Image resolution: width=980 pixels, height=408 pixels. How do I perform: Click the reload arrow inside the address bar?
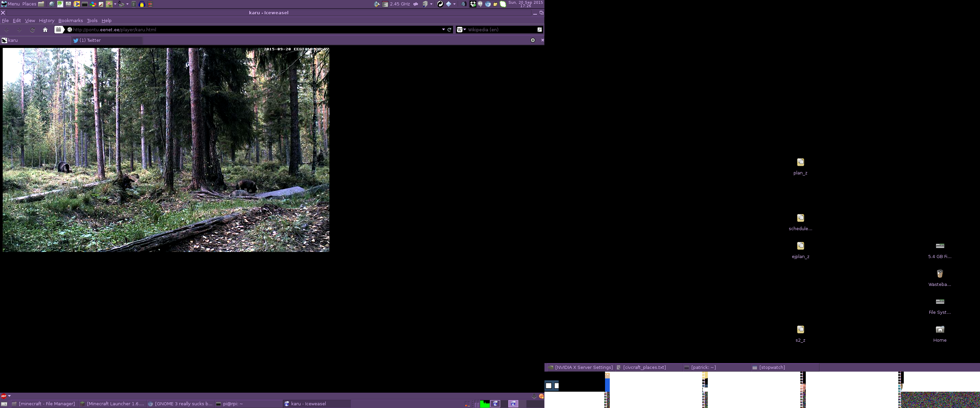(x=449, y=30)
